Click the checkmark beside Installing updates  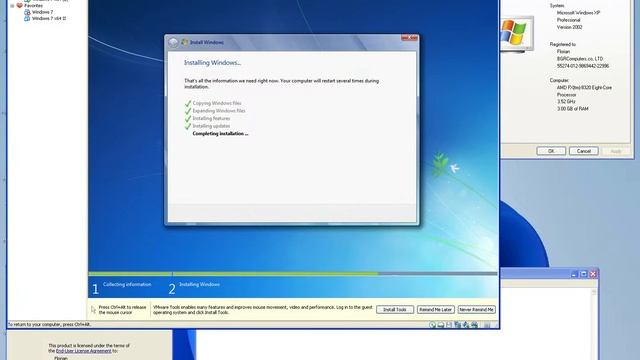188,126
